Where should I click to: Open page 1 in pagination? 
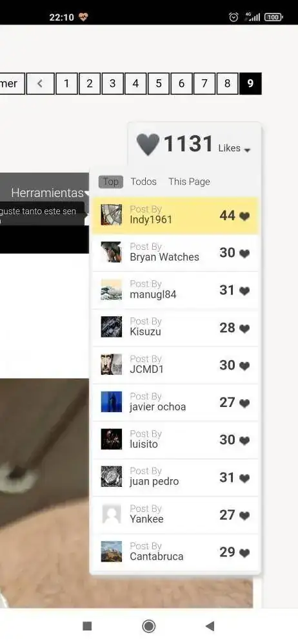pyautogui.click(x=66, y=84)
